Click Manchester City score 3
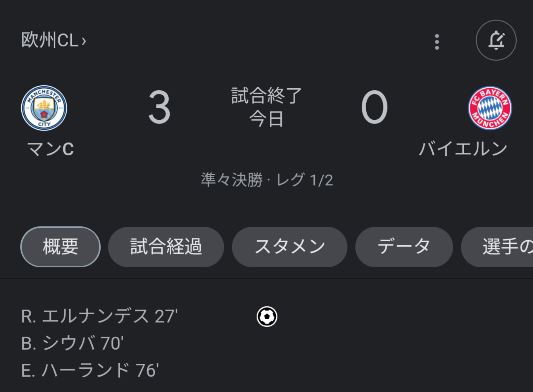 pos(159,107)
